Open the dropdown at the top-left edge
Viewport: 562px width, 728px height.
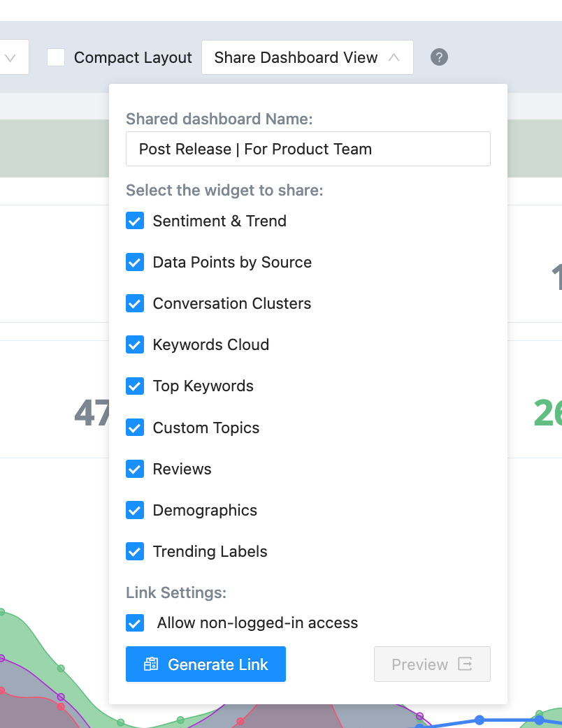[13, 57]
